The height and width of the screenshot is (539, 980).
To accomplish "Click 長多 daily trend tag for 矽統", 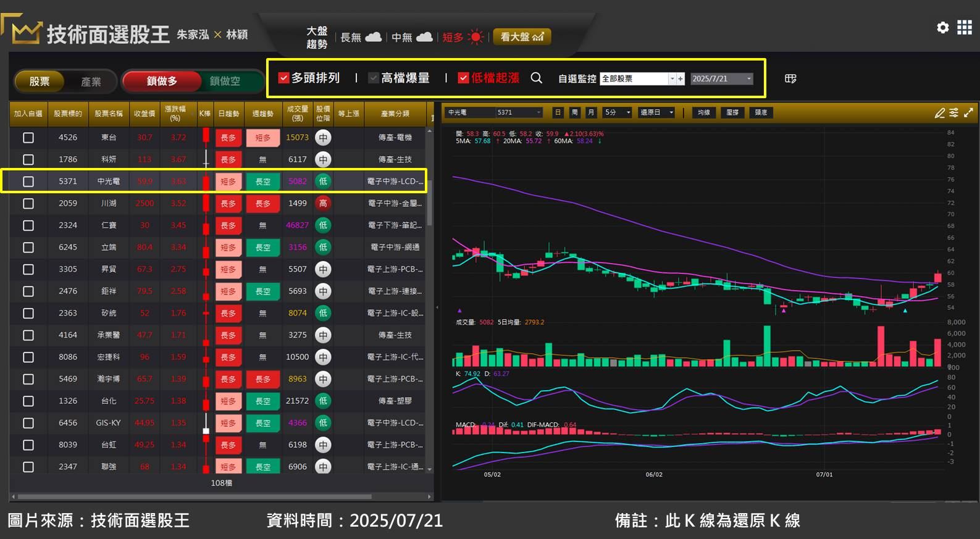I will 228,313.
